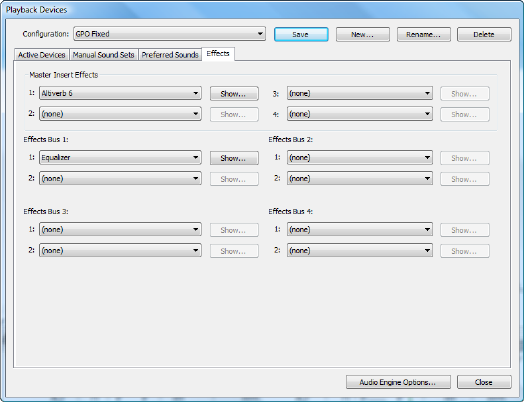The image size is (524, 402).
Task: Switch to the Active Devices tab
Action: pos(42,55)
